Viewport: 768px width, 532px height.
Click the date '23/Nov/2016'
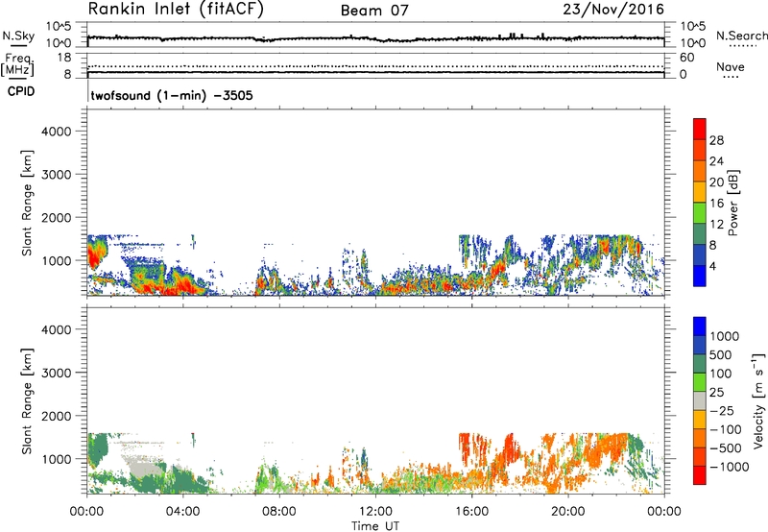click(613, 10)
